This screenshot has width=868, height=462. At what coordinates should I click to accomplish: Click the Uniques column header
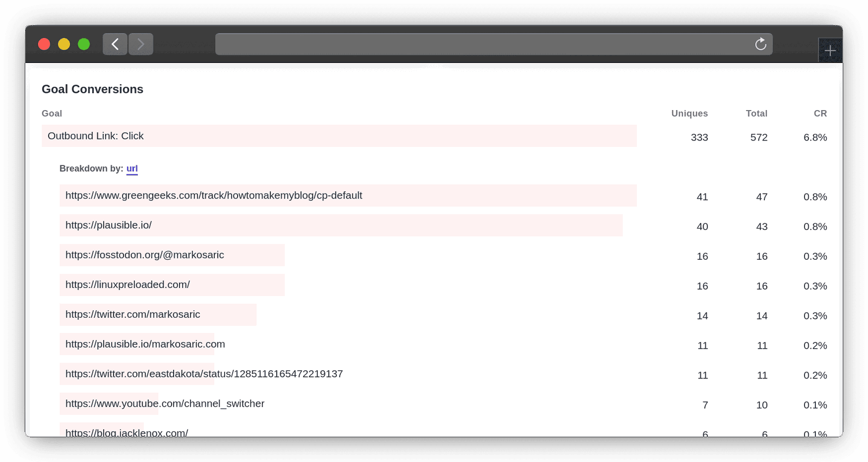point(689,113)
